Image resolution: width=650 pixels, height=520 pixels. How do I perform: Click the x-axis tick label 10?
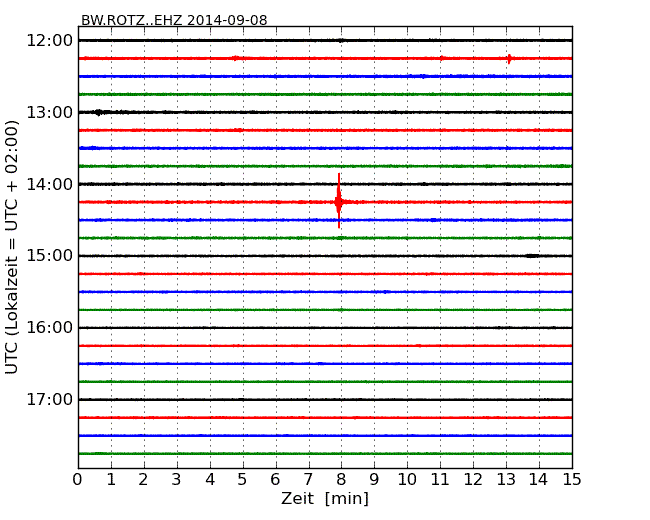(x=407, y=480)
